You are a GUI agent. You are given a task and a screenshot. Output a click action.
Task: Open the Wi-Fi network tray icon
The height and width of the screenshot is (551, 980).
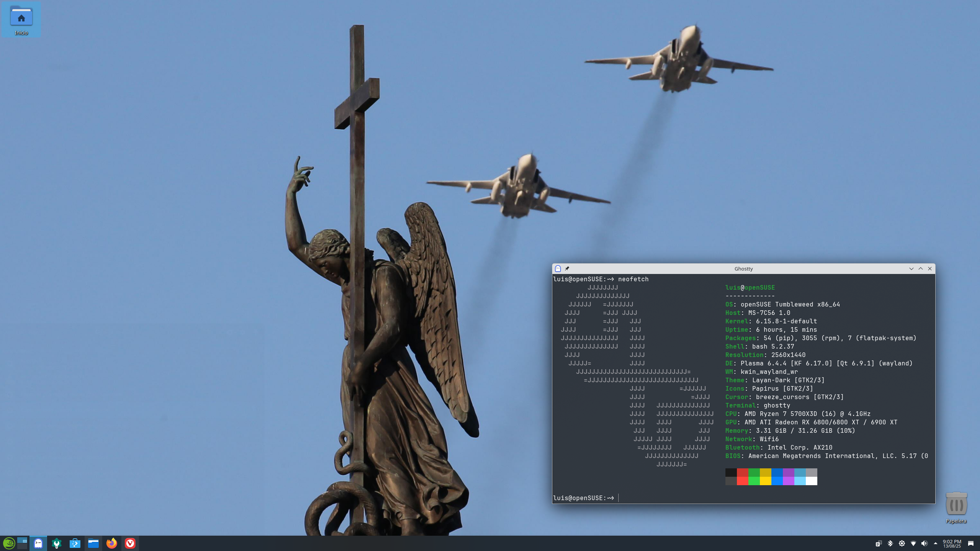tap(913, 543)
